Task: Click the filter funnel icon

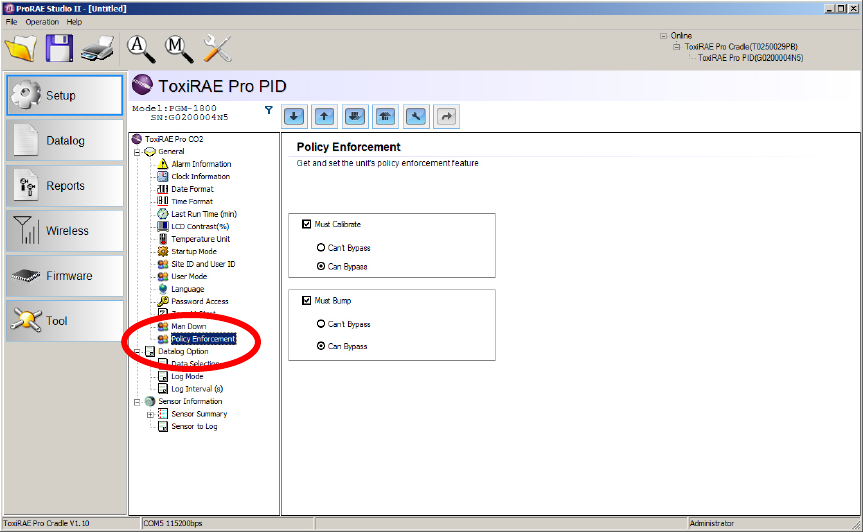Action: click(269, 110)
